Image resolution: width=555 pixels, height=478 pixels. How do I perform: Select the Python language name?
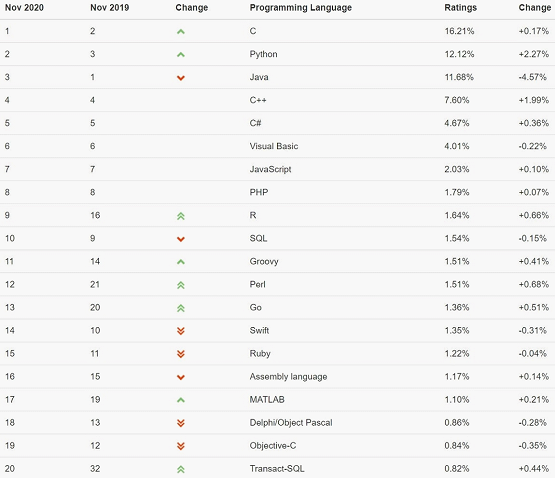tap(263, 54)
